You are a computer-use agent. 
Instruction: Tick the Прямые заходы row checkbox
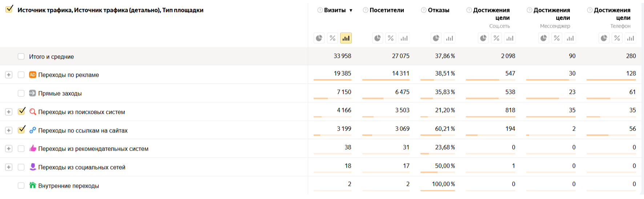(21, 93)
